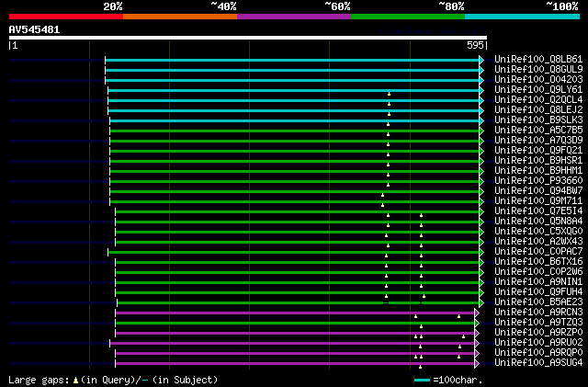Select the UniRef100_A9RQP0 subject name
Screen dimensions: 588x387
pyautogui.click(x=538, y=353)
